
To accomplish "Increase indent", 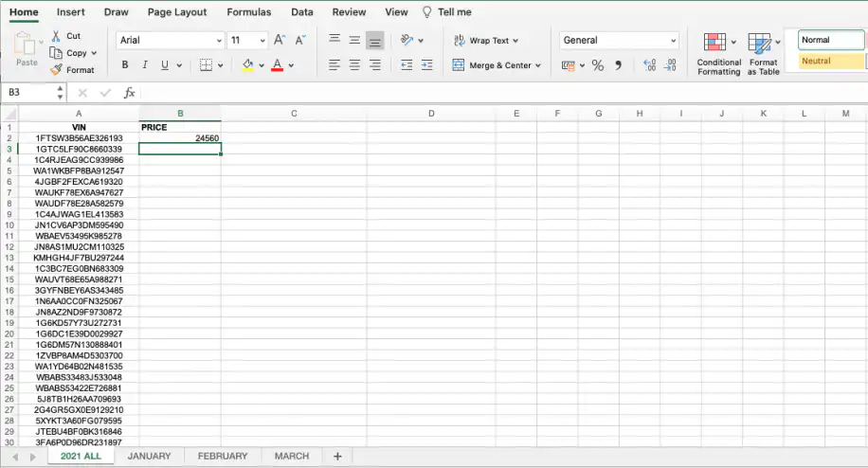I will coord(426,64).
